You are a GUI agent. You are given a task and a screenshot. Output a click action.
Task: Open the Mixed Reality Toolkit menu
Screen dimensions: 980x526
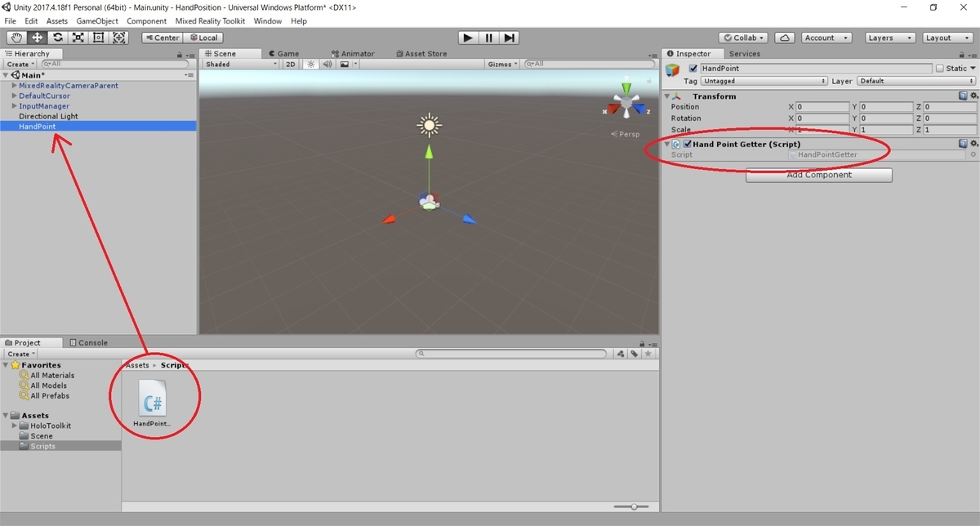tap(210, 20)
